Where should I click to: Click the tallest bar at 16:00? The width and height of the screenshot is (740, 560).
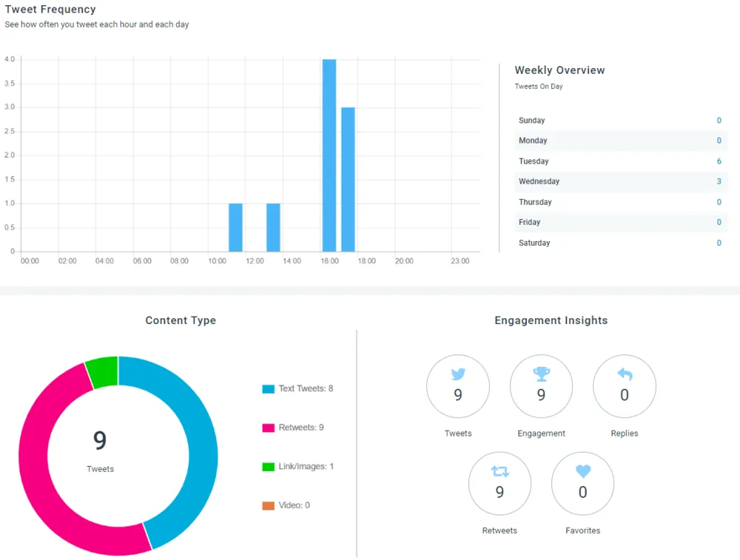click(x=329, y=155)
